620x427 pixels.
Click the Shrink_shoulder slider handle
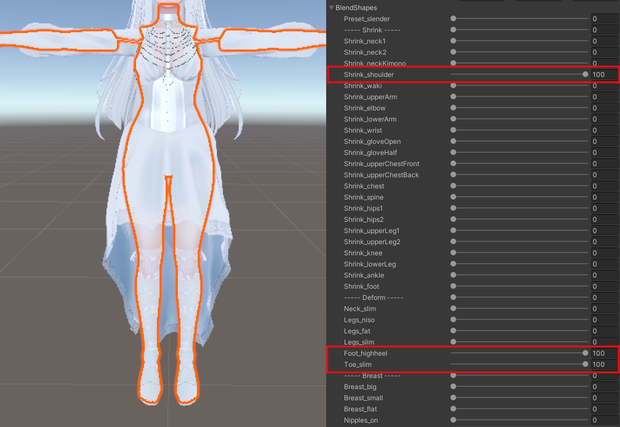point(585,74)
